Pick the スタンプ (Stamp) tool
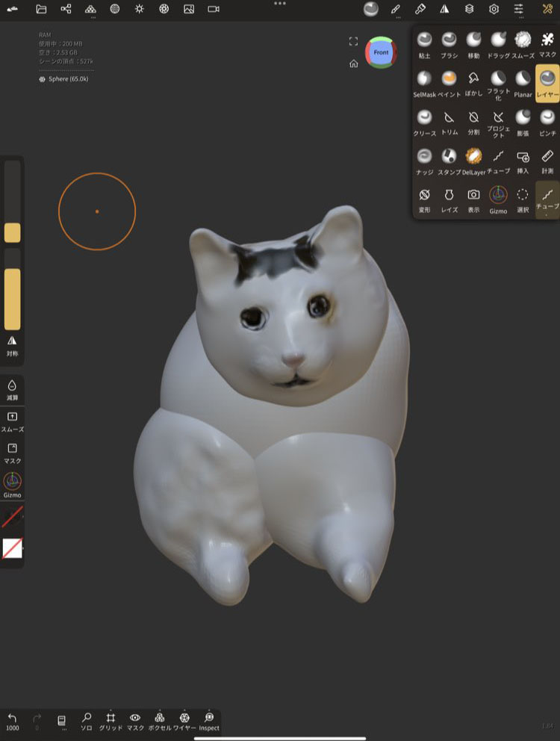 point(449,160)
